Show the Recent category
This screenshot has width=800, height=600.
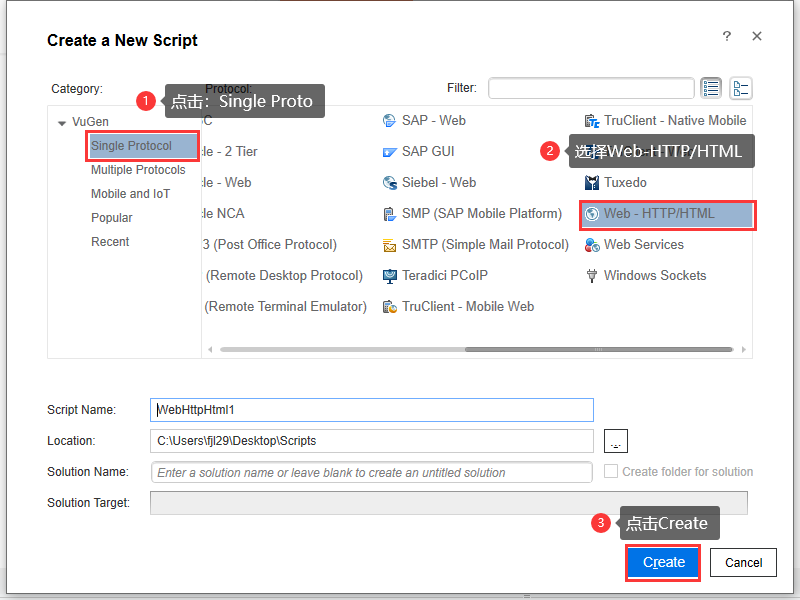pyautogui.click(x=110, y=242)
